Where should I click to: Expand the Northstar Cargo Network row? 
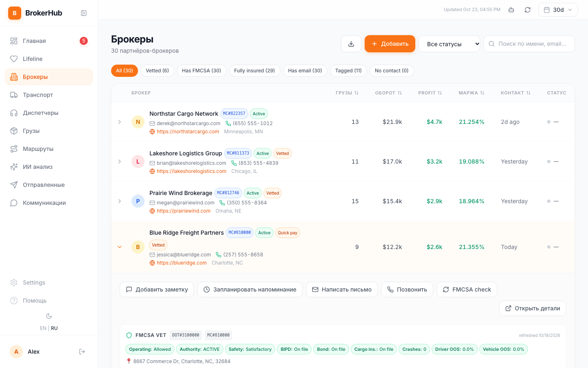tap(120, 122)
